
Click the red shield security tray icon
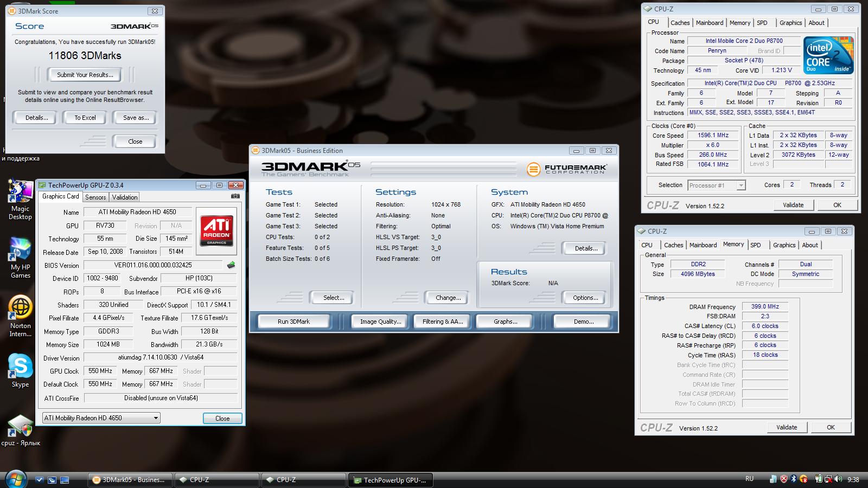784,479
